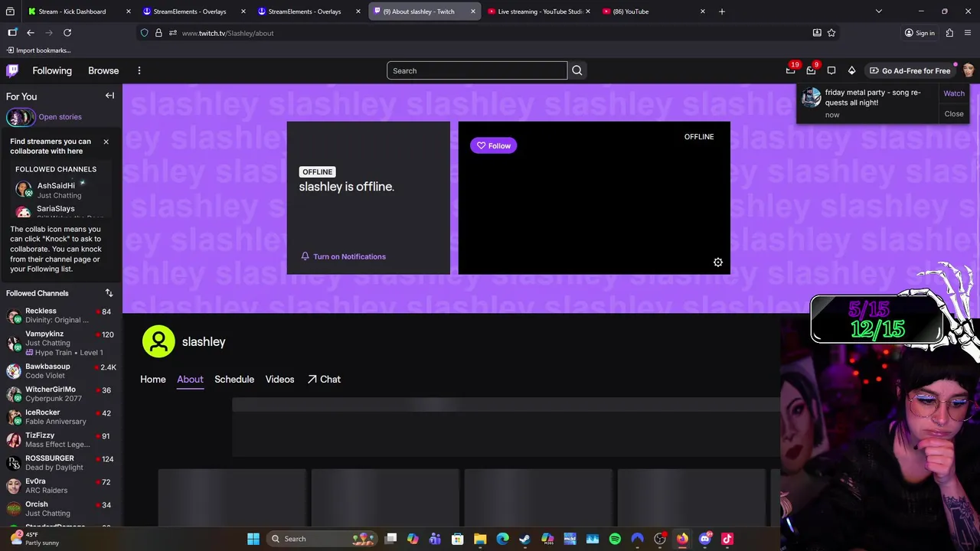Open the Whispers chat bubble icon

[x=831, y=70]
